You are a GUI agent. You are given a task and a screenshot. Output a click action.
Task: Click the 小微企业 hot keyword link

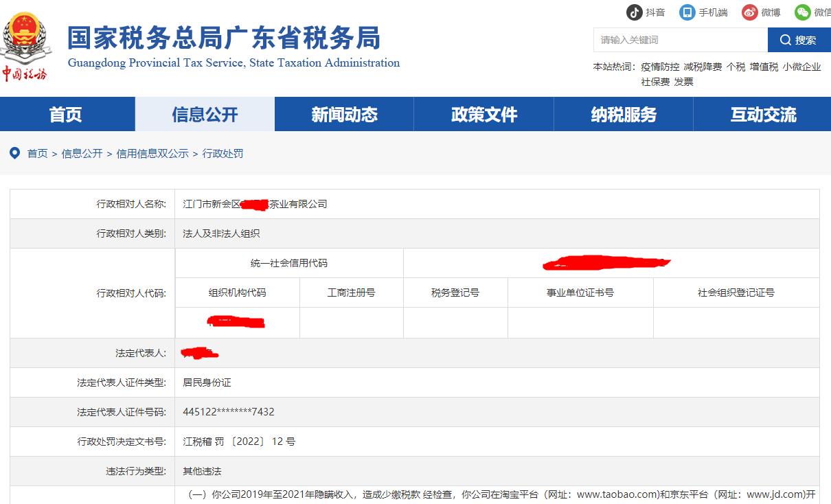(x=801, y=67)
